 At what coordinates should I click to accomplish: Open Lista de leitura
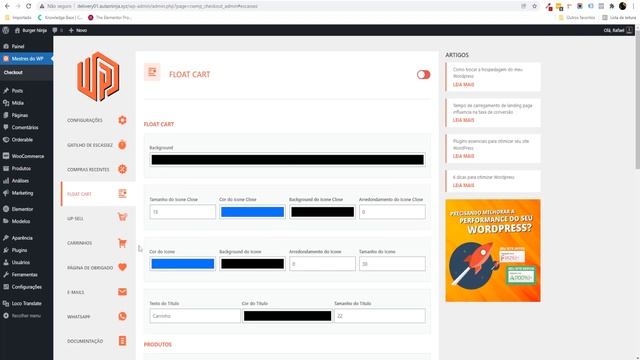click(619, 18)
